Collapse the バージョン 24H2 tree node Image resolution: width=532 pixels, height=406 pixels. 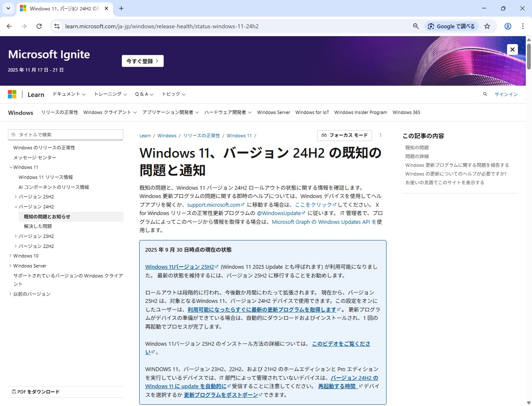coord(16,207)
